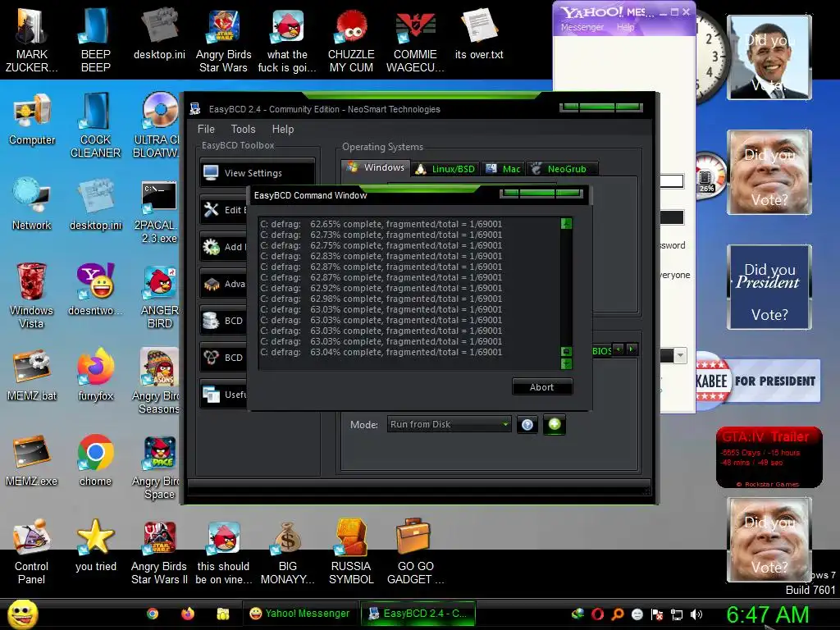Screen dimensions: 840x630
Task: Click the Opera icon in system tray
Action: (597, 614)
